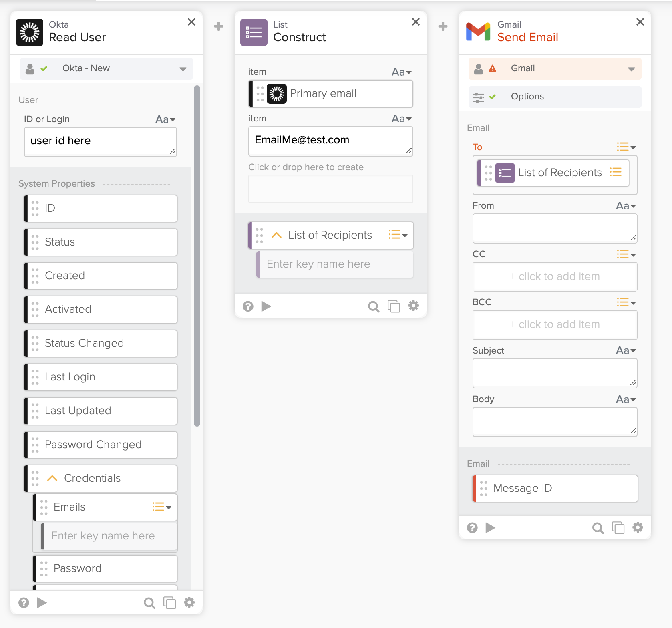The image size is (672, 628).
Task: Run the Okta Read User card
Action: tap(42, 602)
